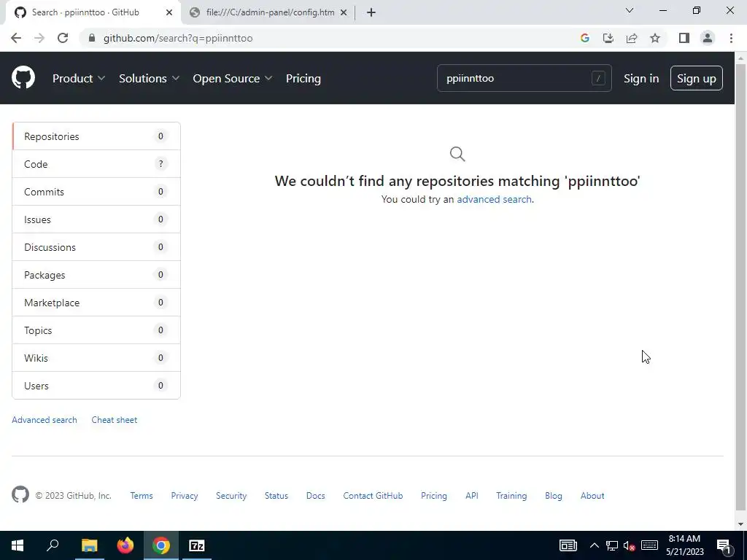Select the Wikis filter
The width and height of the screenshot is (747, 560).
pyautogui.click(x=96, y=357)
